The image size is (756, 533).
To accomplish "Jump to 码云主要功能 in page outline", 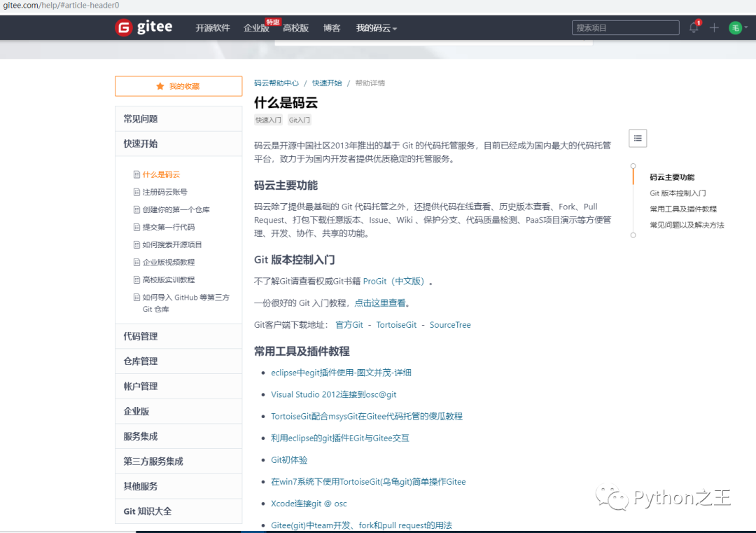I will [672, 177].
